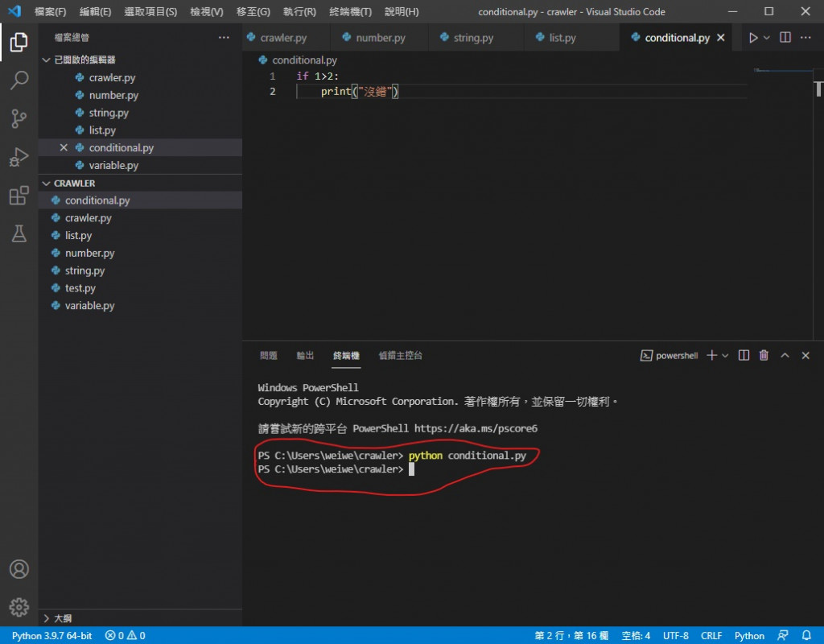This screenshot has height=644, width=824.
Task: Switch to Debug Console tab (偵錯主控台)
Action: tap(401, 356)
